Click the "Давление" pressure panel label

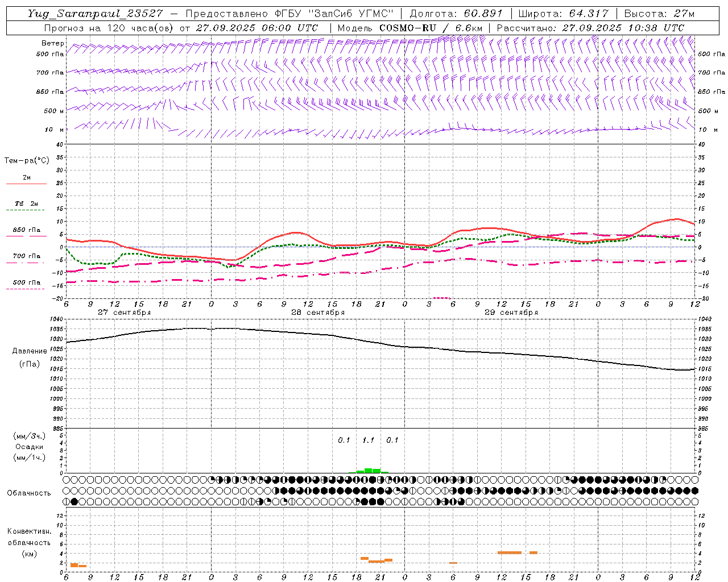[30, 351]
